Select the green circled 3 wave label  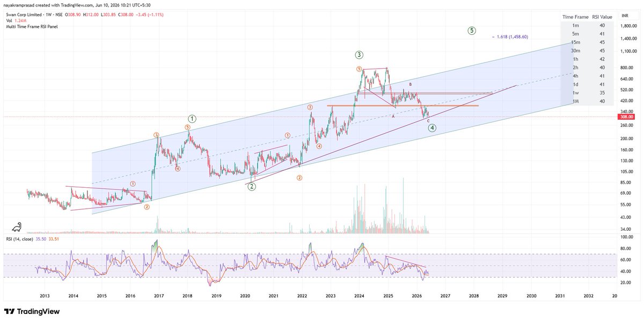tap(359, 55)
